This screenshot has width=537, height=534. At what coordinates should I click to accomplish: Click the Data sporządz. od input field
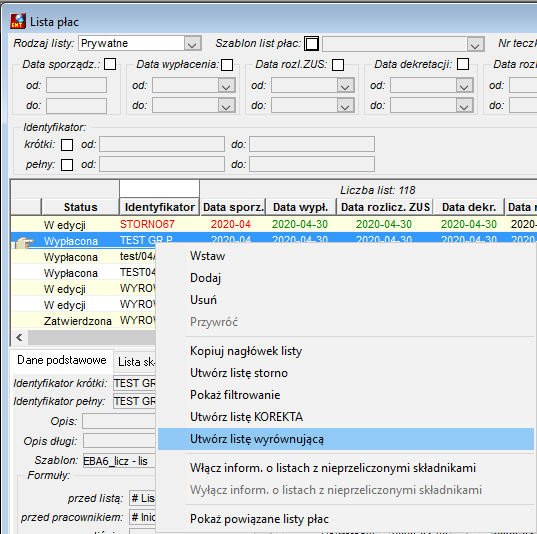[x=76, y=85]
